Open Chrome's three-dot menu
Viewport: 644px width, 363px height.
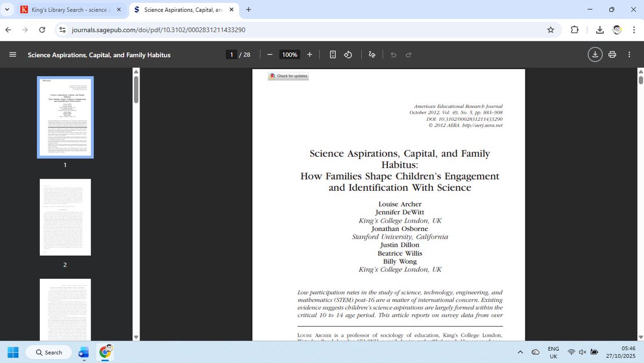tap(633, 30)
